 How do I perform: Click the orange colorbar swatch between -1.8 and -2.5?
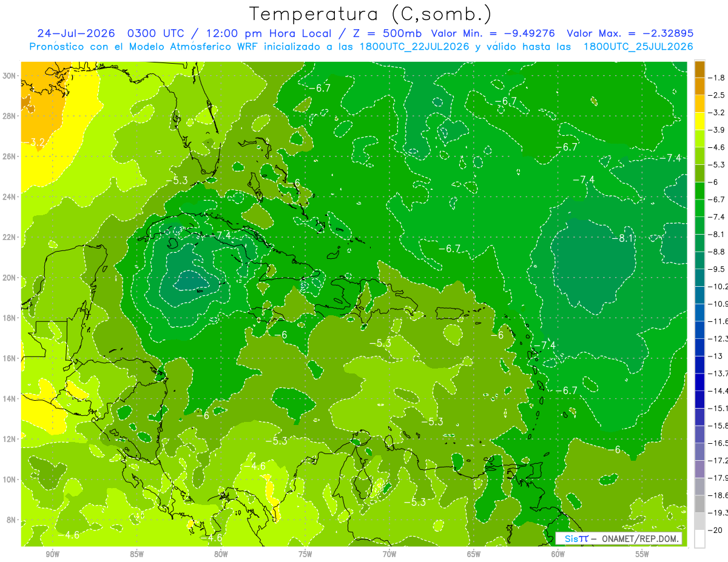[x=700, y=86]
